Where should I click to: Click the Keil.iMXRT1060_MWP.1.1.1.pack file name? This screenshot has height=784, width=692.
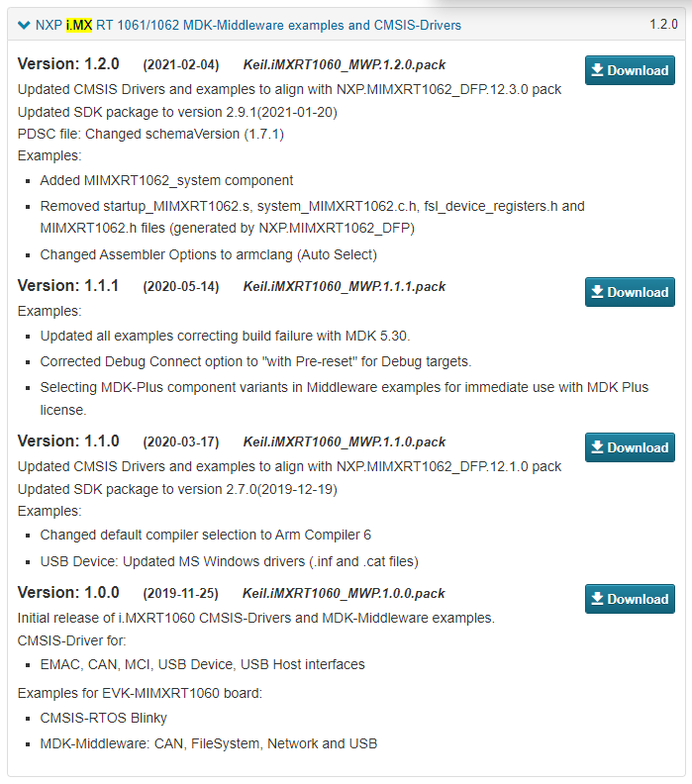[x=344, y=286]
